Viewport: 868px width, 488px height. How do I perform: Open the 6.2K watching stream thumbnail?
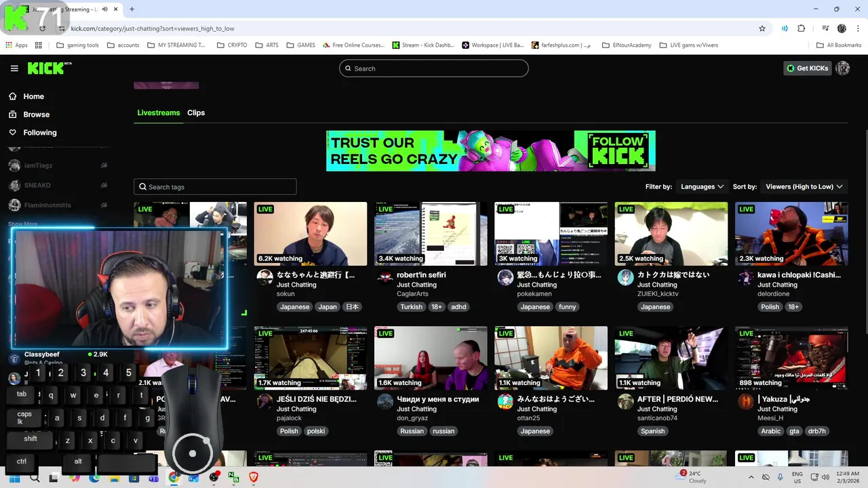311,234
